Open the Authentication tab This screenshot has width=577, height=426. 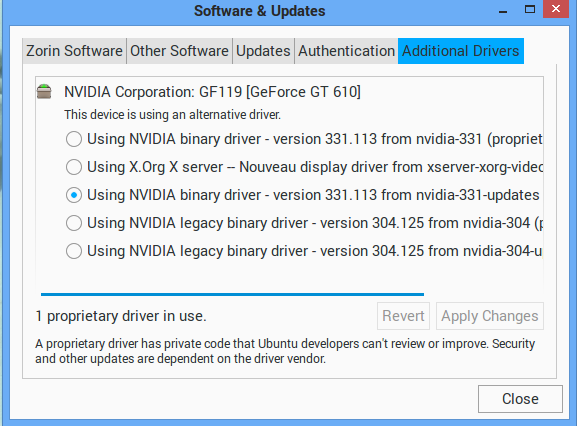pos(346,51)
